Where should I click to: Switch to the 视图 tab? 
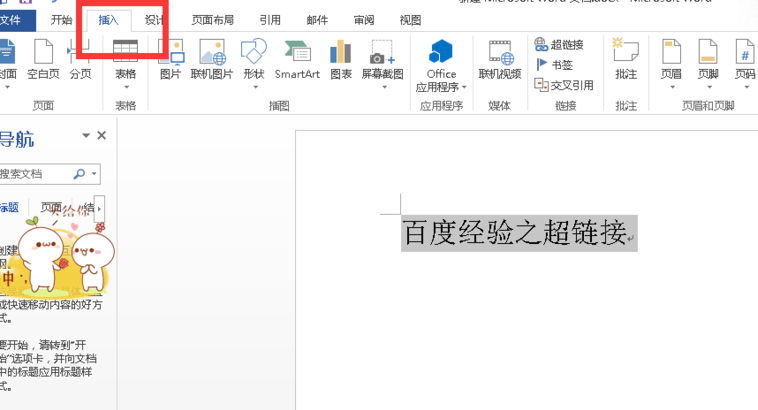click(410, 20)
